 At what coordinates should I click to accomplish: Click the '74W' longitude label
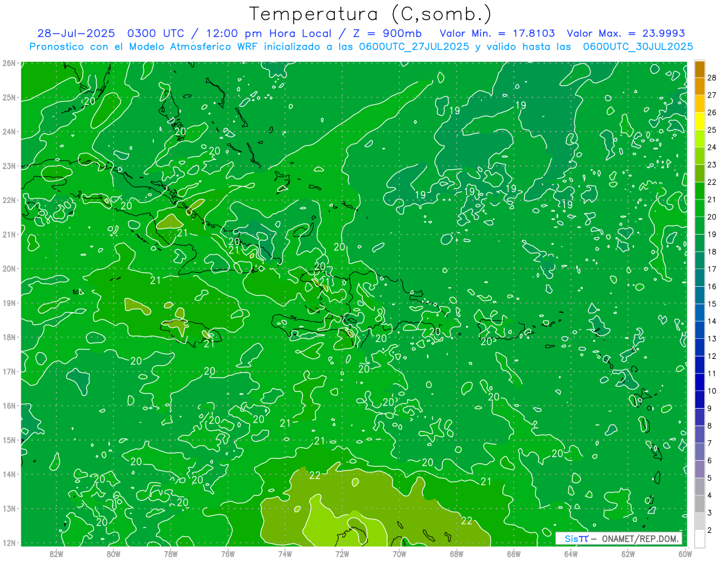[285, 554]
